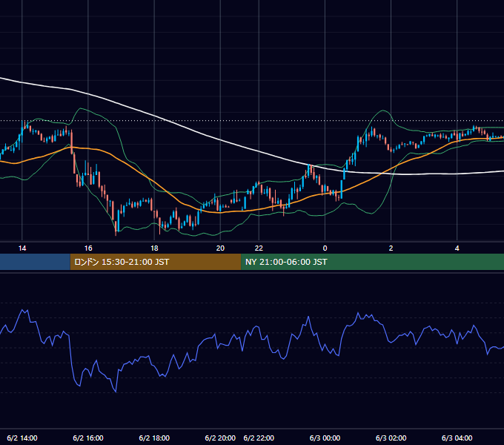This screenshot has height=445, width=504.
Task: Click the 16 hour label on price chart axis
Action: click(88, 248)
